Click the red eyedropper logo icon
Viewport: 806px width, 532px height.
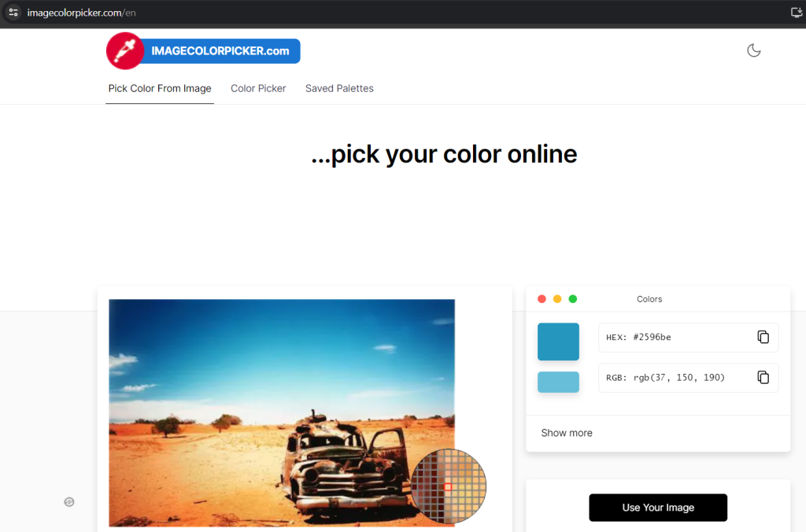tap(125, 51)
